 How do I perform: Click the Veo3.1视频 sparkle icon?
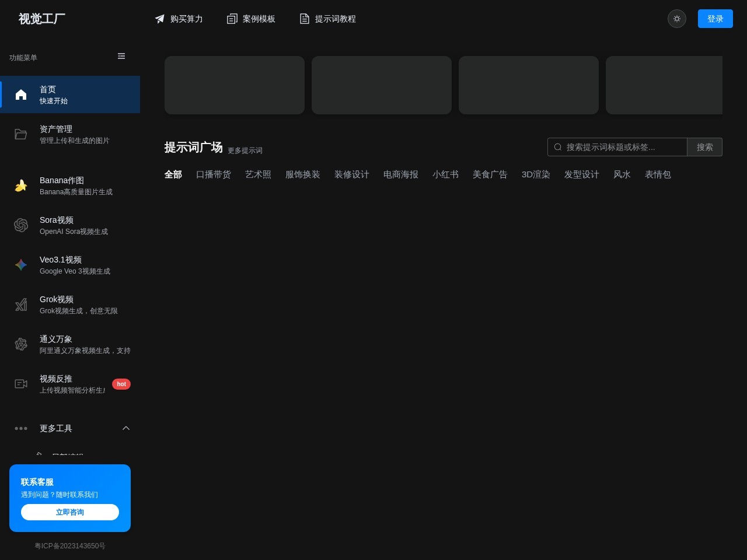click(21, 265)
